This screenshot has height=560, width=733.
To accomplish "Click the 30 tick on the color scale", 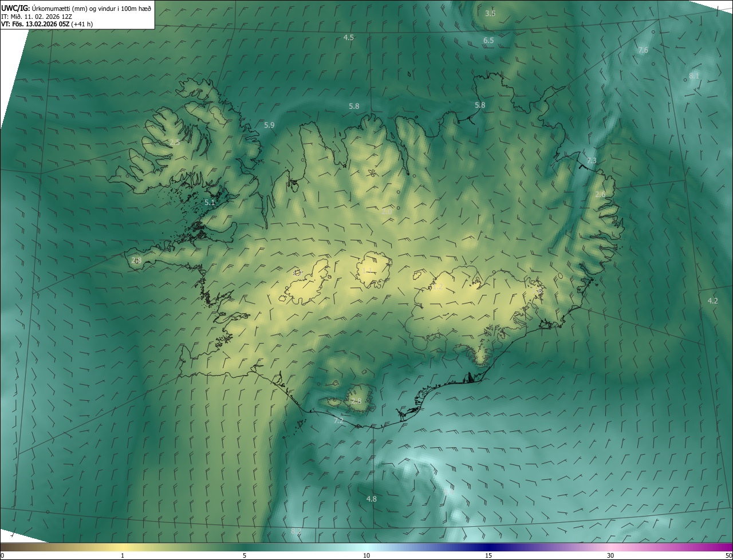I will pos(610,555).
